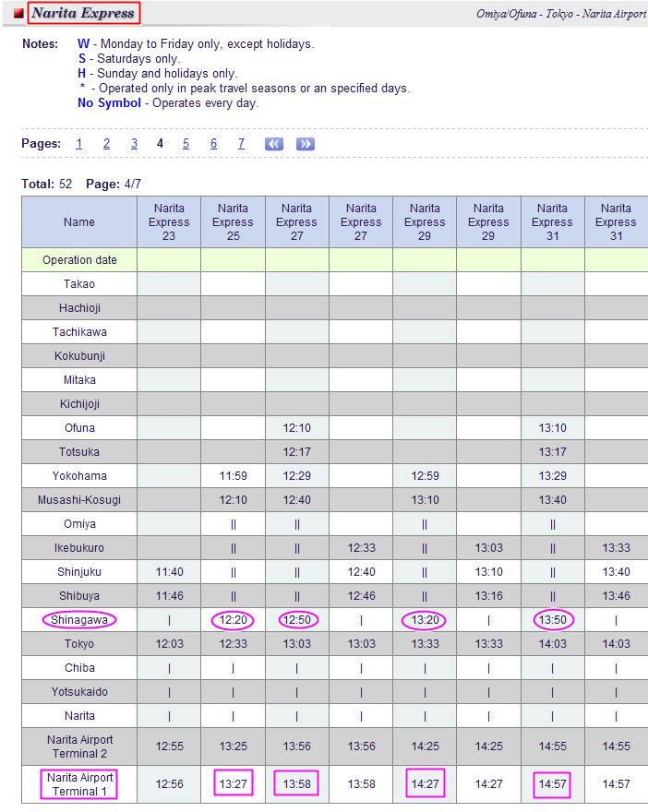Click Shibuya departure time 13:16

click(x=488, y=596)
